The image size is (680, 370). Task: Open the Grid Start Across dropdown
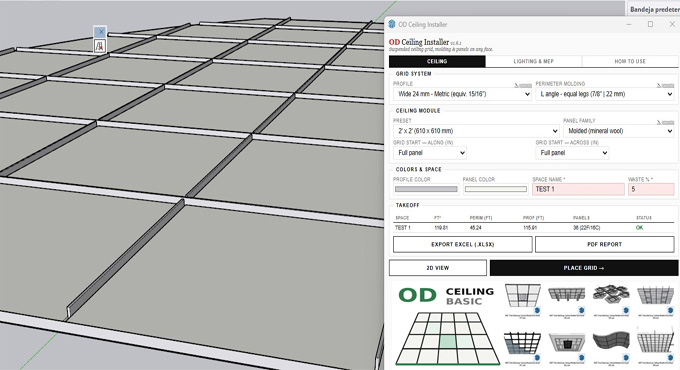pos(572,153)
